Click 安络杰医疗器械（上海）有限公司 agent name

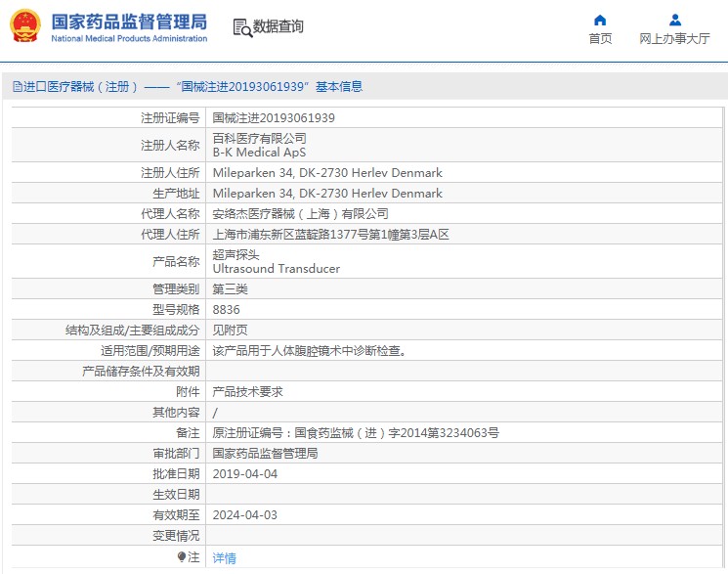(300, 214)
